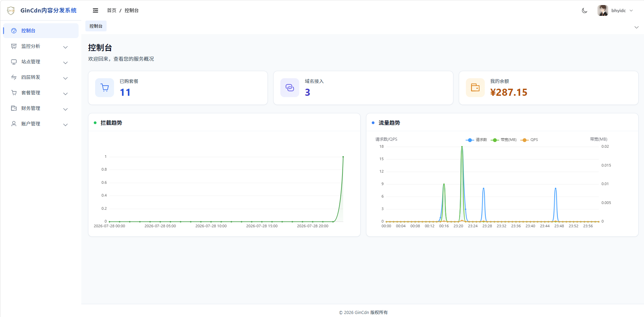The height and width of the screenshot is (317, 644).
Task: Expand the 四层转发 chevron
Action: pyautogui.click(x=65, y=78)
